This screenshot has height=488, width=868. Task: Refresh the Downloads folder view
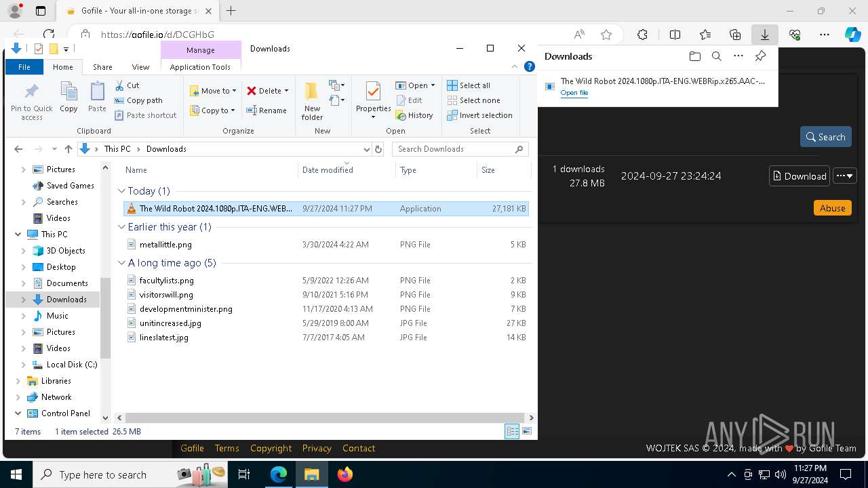(x=378, y=149)
